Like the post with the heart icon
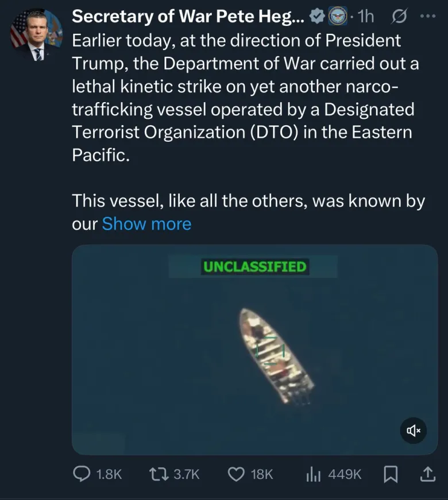 [236, 474]
